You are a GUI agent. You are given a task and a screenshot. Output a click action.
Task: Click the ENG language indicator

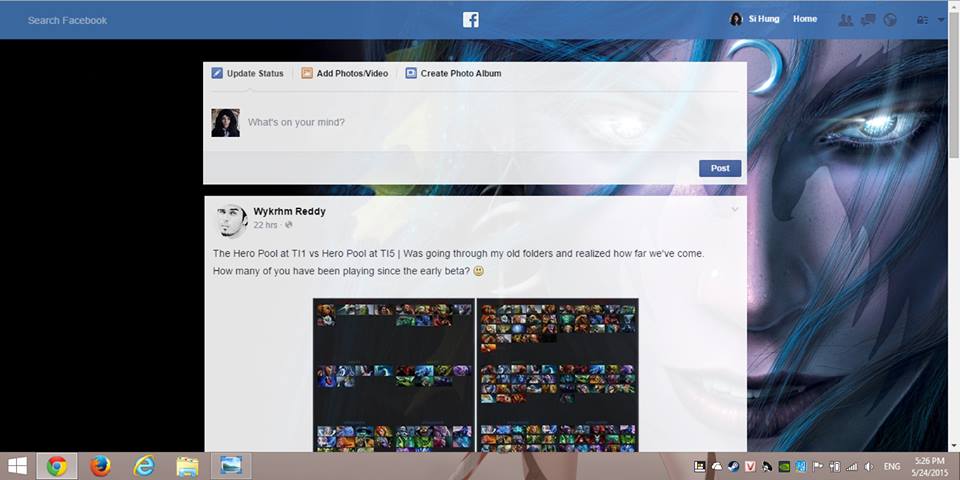892,467
